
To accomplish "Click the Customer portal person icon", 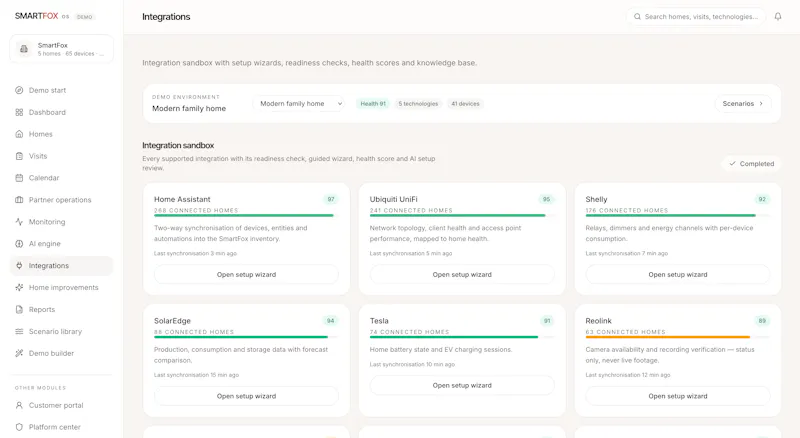I will pos(19,405).
